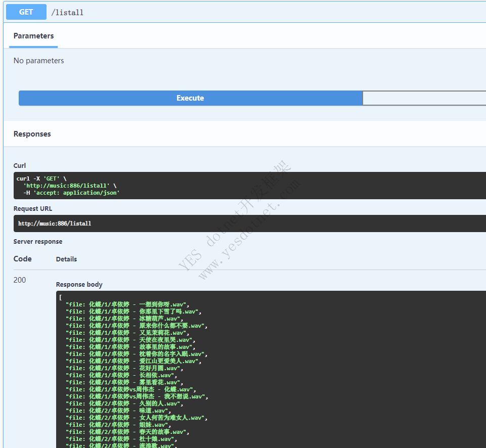This screenshot has width=486, height=448.
Task: Click the response line '枕着你的名字入眠.wav'
Action: click(137, 354)
